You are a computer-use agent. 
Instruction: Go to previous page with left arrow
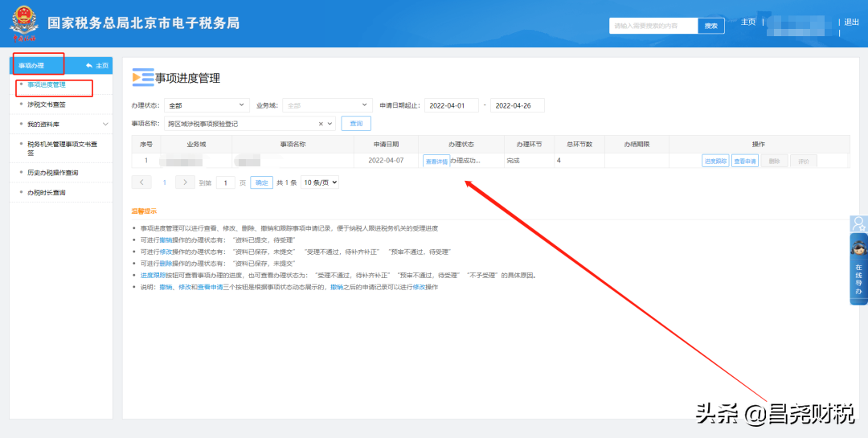141,182
